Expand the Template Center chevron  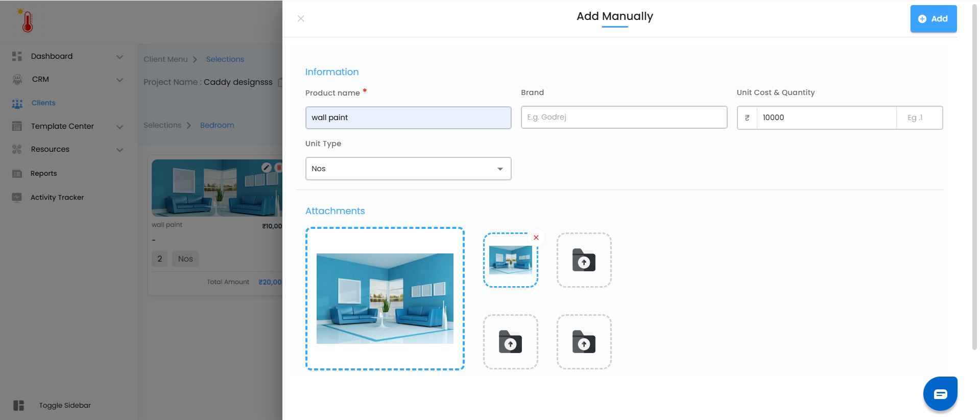point(119,127)
